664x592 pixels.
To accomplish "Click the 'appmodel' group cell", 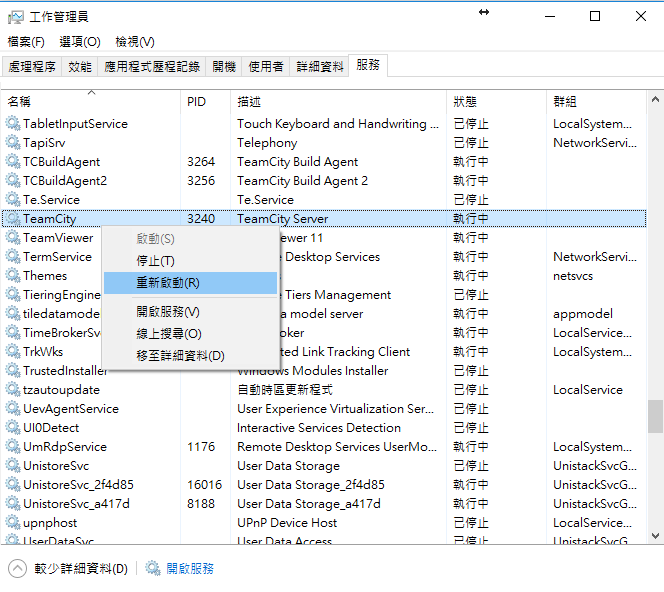I will click(x=583, y=314).
